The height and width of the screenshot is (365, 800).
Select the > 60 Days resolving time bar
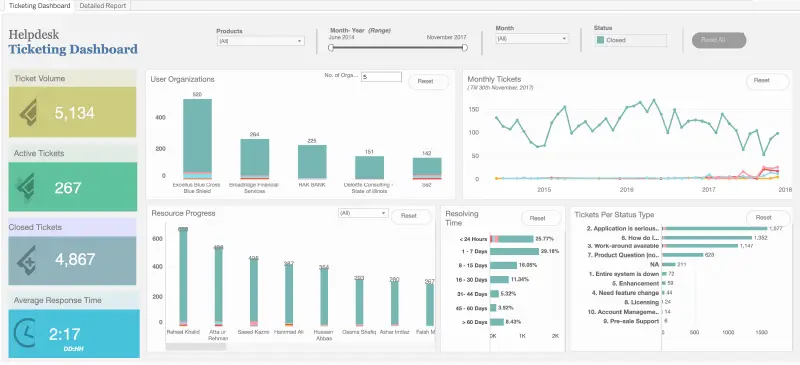[497, 322]
